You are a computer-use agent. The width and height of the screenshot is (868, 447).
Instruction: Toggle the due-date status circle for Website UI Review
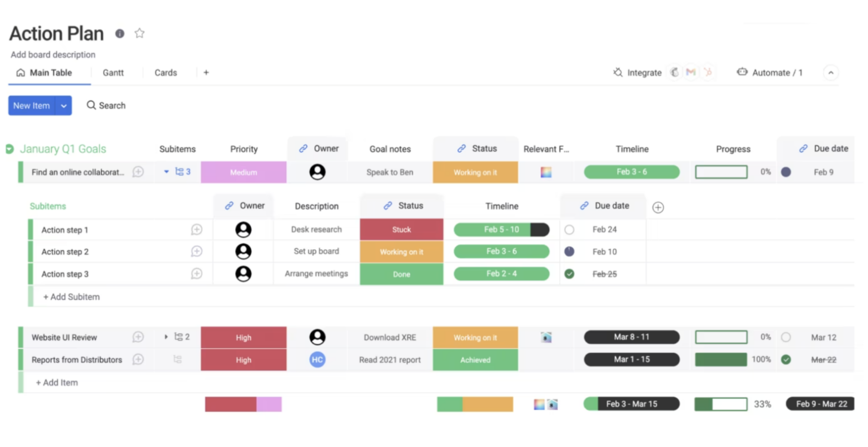point(785,337)
